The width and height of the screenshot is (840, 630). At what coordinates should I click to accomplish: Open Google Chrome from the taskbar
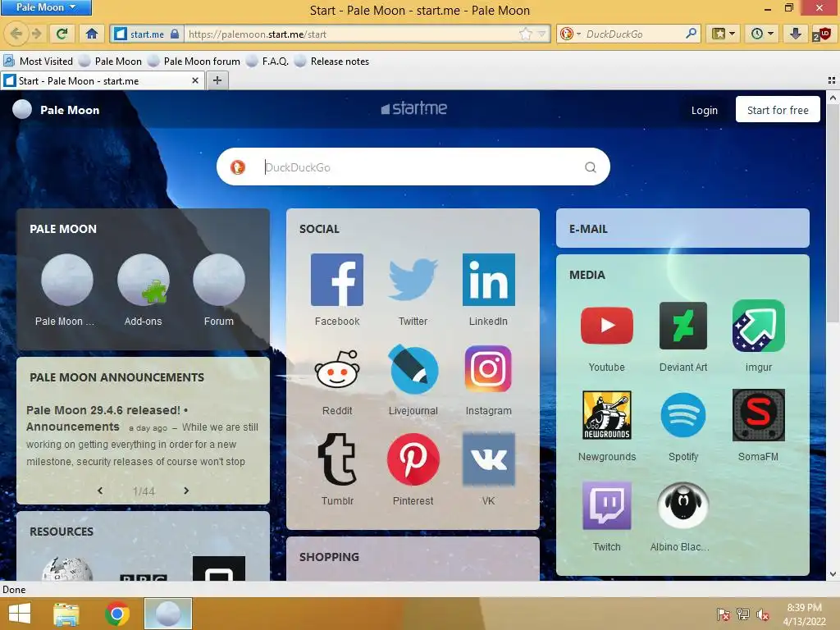point(116,614)
